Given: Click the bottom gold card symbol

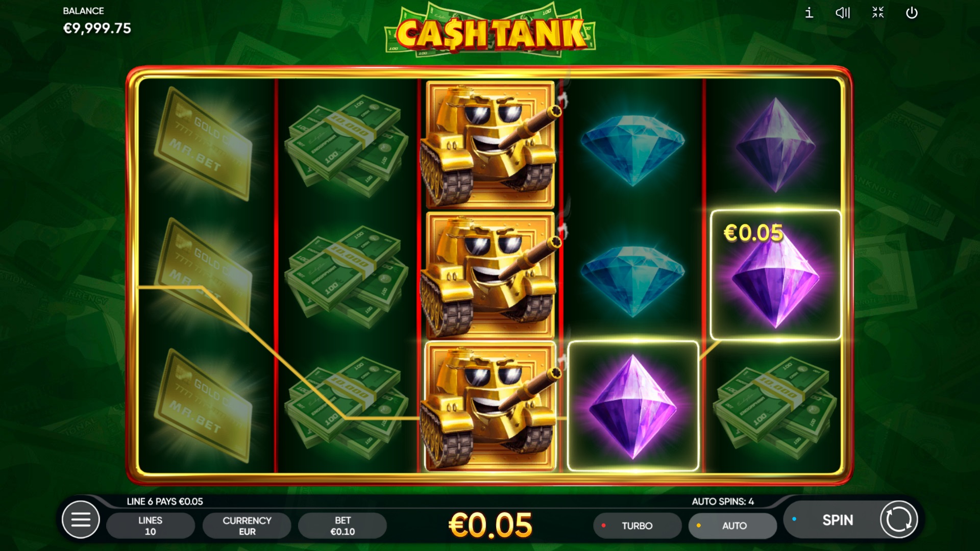Looking at the screenshot, I should tap(204, 406).
